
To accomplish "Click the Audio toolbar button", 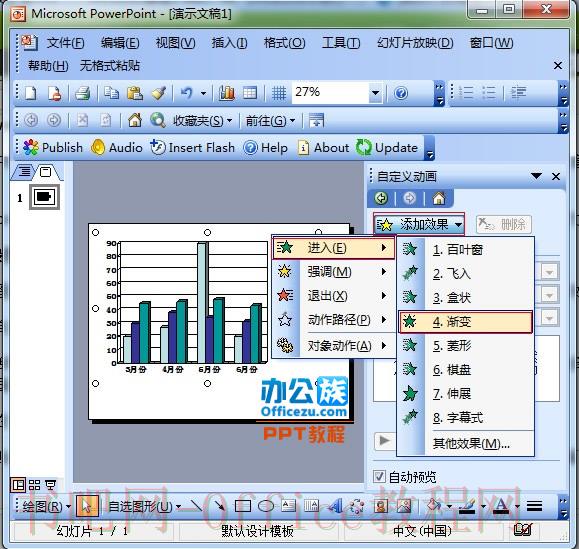I will (117, 148).
